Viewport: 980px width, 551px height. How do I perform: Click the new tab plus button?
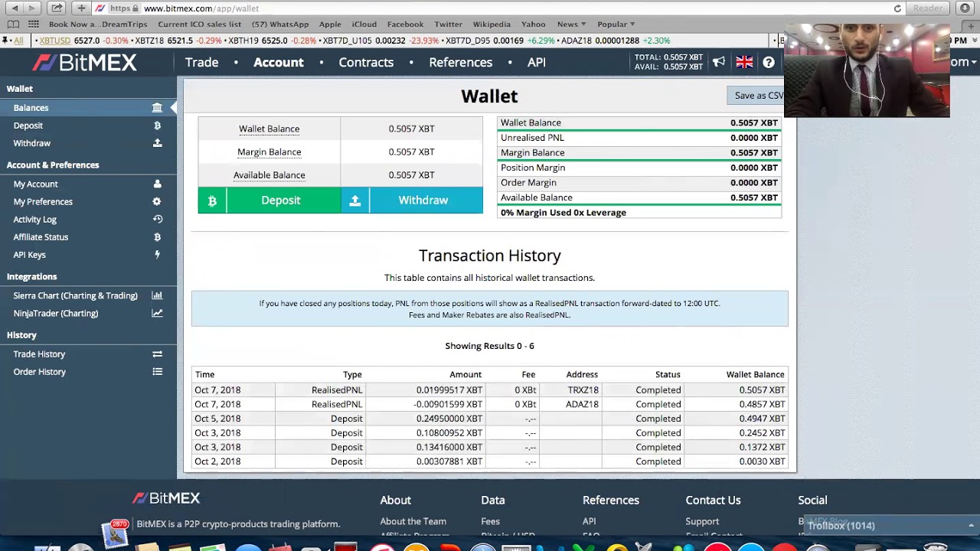pos(81,8)
